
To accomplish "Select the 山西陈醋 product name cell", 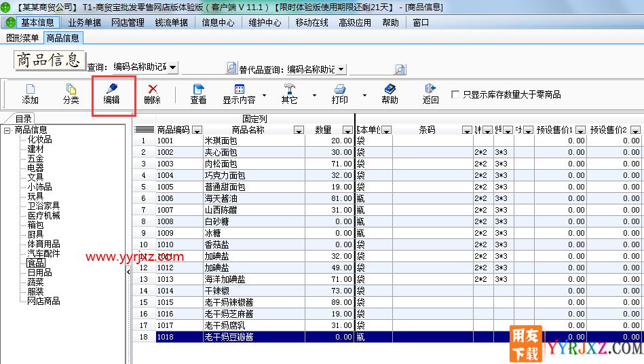I will pyautogui.click(x=254, y=210).
